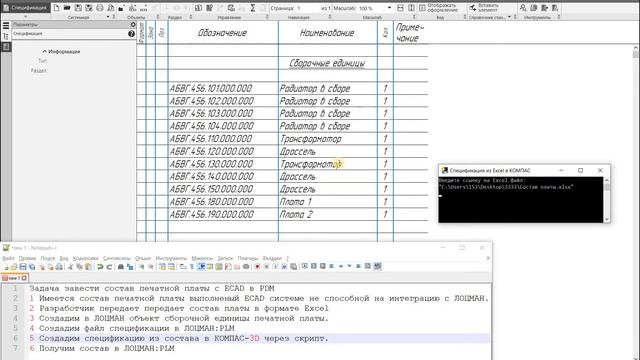Viewport: 640px width, 360px height.
Task: Open the Масштаб 100% dropdown
Action: (x=389, y=8)
